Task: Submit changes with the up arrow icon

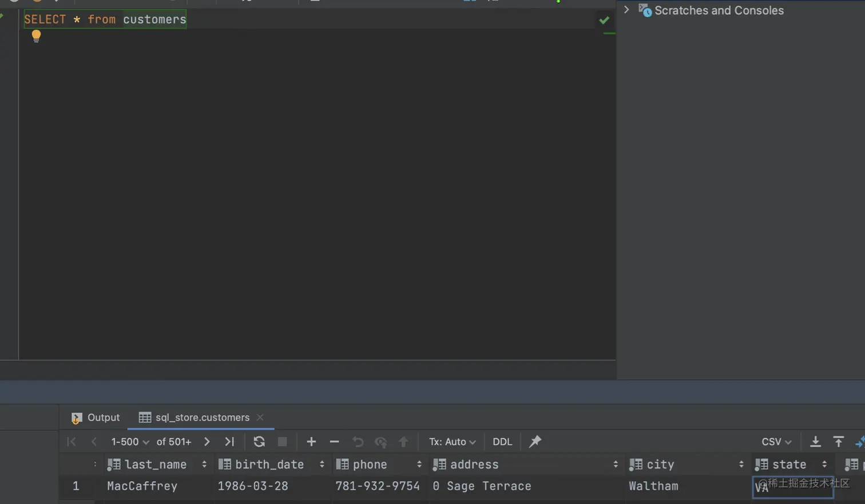Action: tap(403, 442)
